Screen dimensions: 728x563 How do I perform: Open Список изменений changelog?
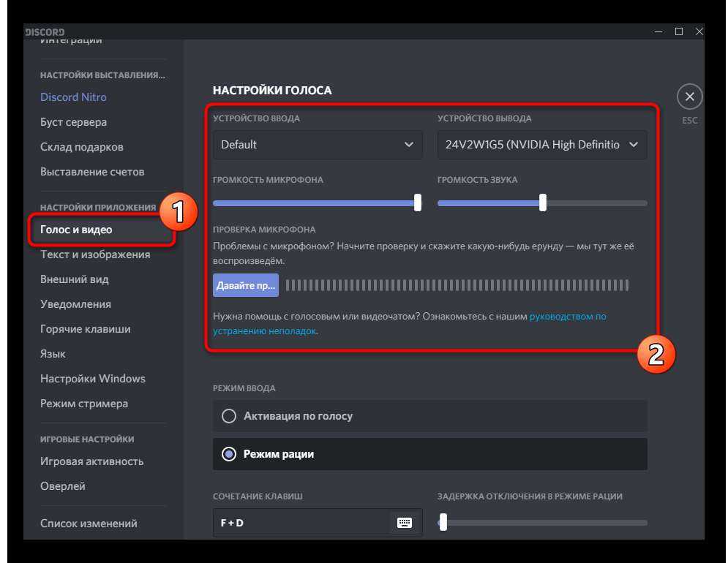(x=89, y=523)
